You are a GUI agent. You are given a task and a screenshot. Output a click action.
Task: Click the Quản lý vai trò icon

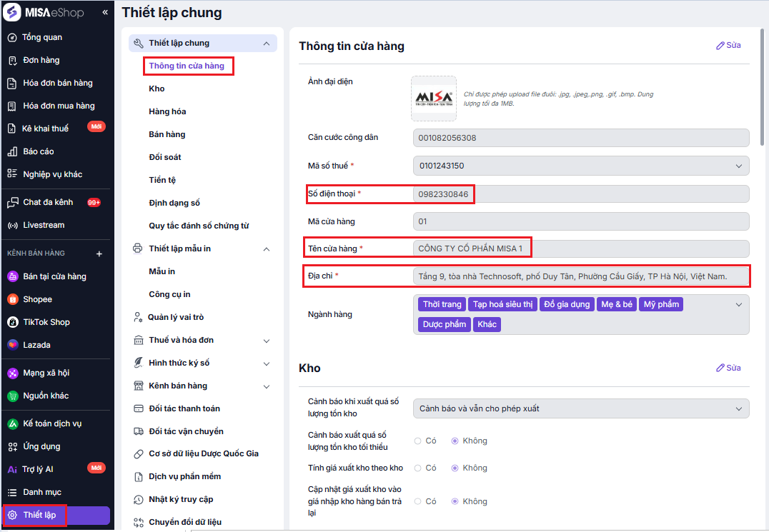point(139,317)
